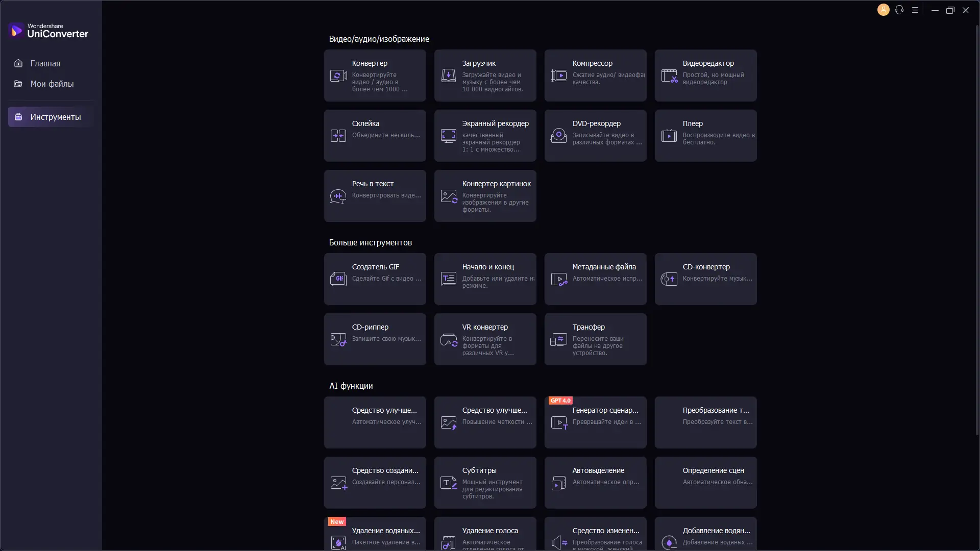980x551 pixels.
Task: Click the vertical scrollbar on right
Action: tap(977, 230)
